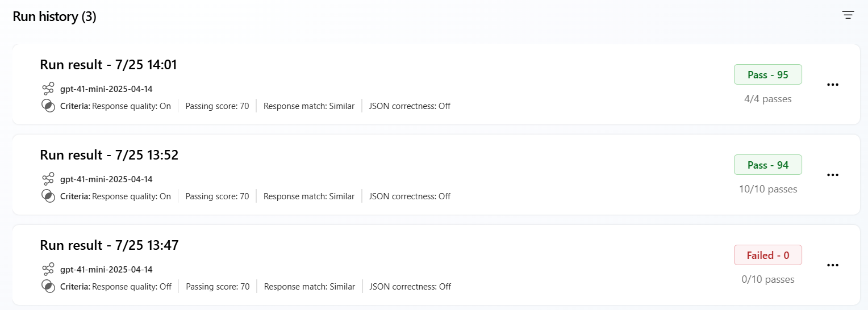The image size is (868, 310).
Task: Click the 0/10 passes text
Action: click(x=767, y=279)
